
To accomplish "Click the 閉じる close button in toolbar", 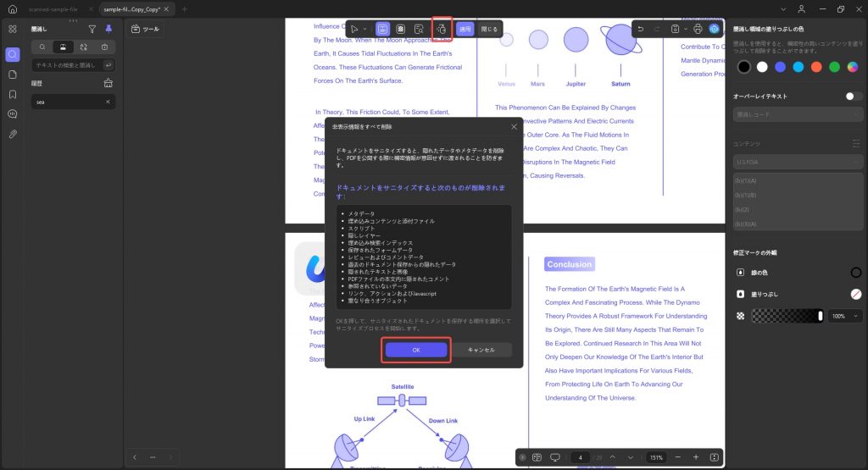I will [489, 29].
